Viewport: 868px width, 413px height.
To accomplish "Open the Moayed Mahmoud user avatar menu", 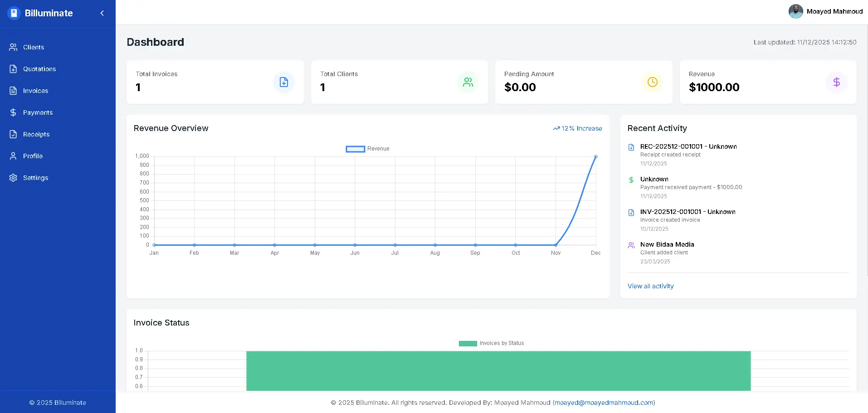I will point(795,11).
